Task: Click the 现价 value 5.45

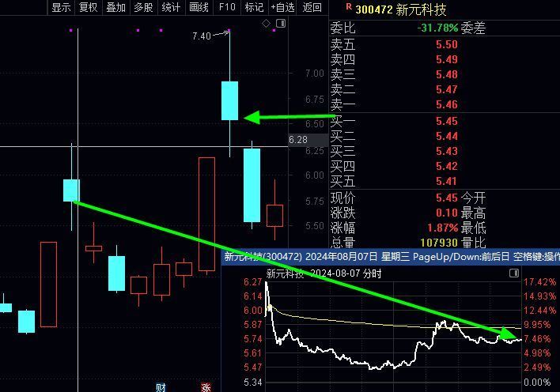Action: (446, 198)
